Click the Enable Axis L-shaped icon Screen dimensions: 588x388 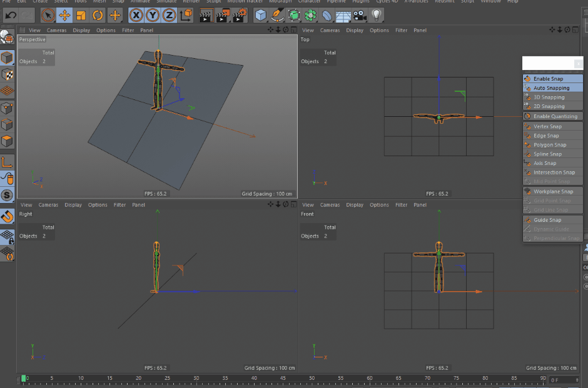(7, 162)
